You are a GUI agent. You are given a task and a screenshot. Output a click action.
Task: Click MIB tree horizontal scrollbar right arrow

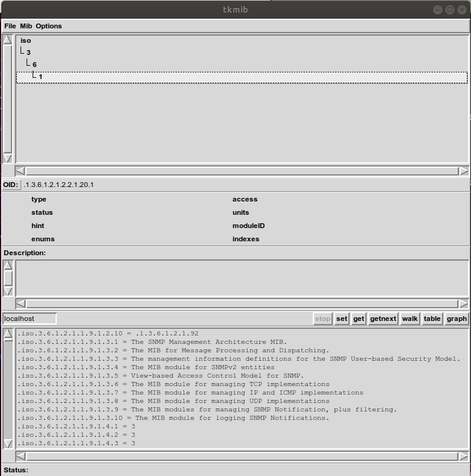point(463,171)
